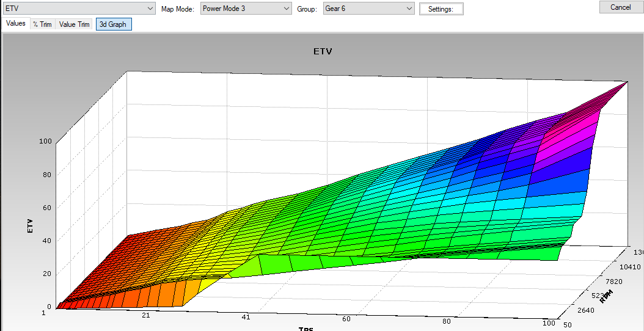The height and width of the screenshot is (331, 644).
Task: Click the 41 tick on the TPS axis
Action: (x=245, y=318)
